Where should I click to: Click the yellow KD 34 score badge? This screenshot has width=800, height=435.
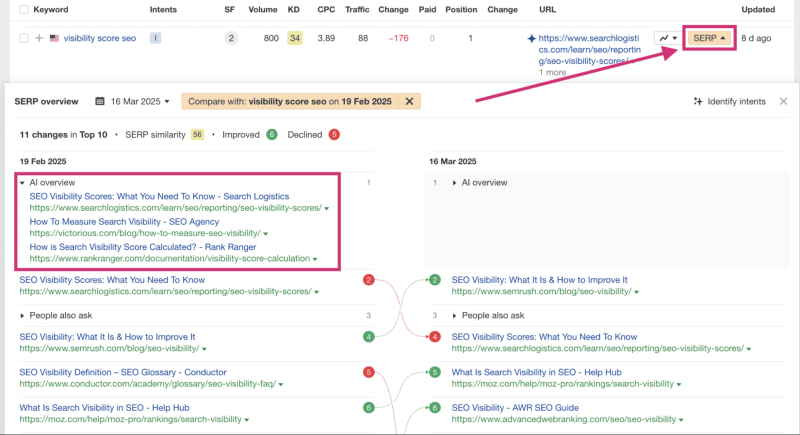(295, 38)
